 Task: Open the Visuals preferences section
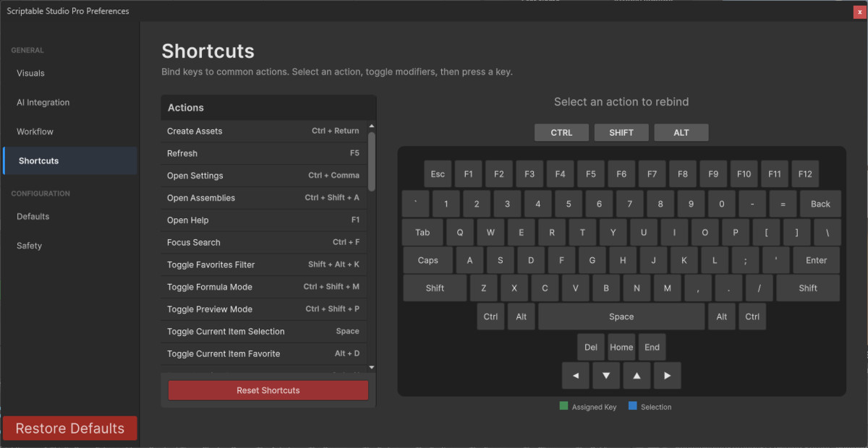click(x=30, y=73)
